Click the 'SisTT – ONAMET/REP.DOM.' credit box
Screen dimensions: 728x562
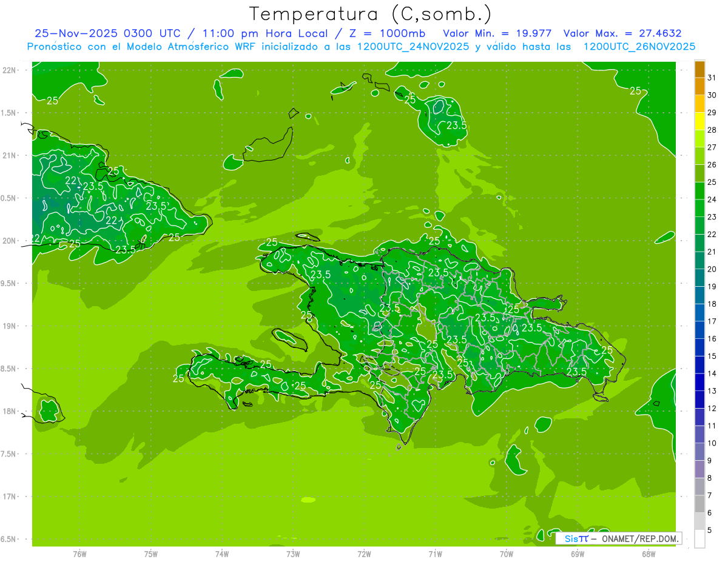tap(619, 538)
